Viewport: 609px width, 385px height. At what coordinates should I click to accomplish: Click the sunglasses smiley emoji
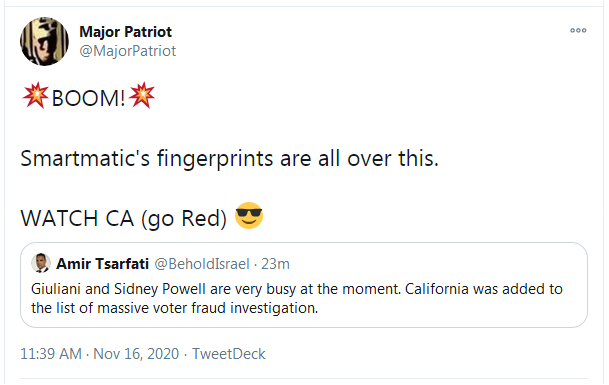[249, 216]
